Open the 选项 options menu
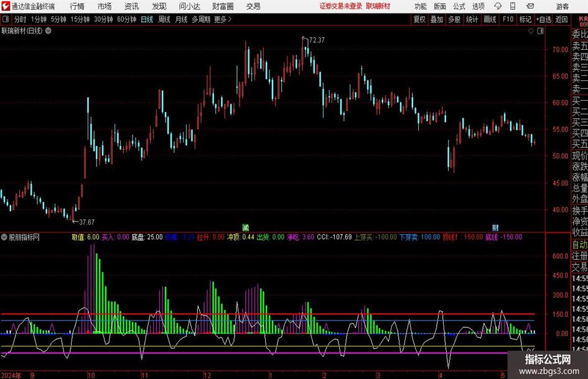This screenshot has width=588, height=379. (x=478, y=6)
